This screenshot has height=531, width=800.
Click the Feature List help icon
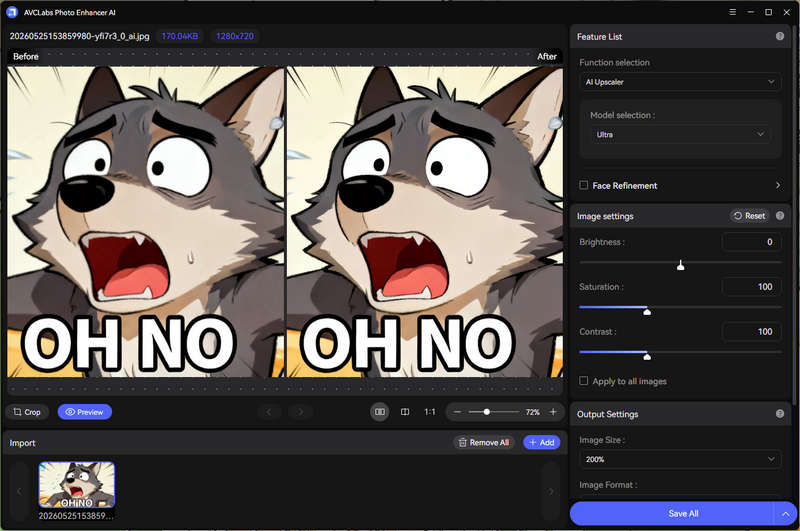point(780,36)
